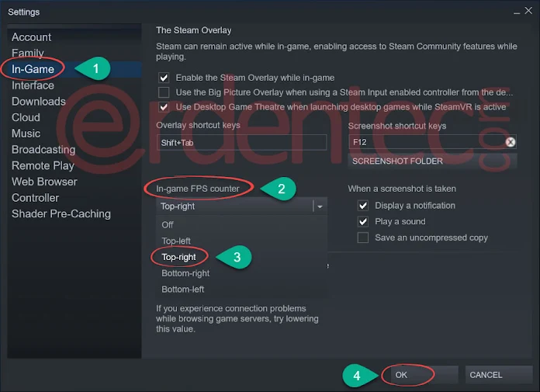Enable the Big Picture Overlay checkbox
540x392 pixels.
pos(164,92)
